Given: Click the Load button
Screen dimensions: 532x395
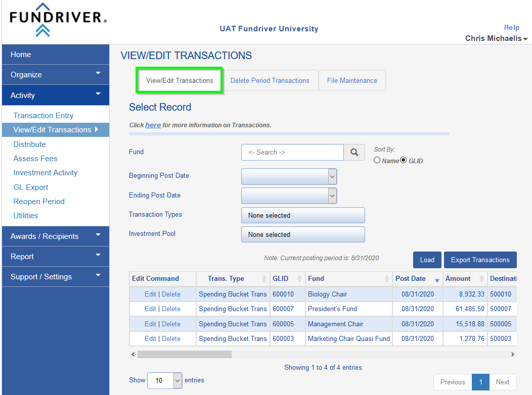Looking at the screenshot, I should (427, 260).
